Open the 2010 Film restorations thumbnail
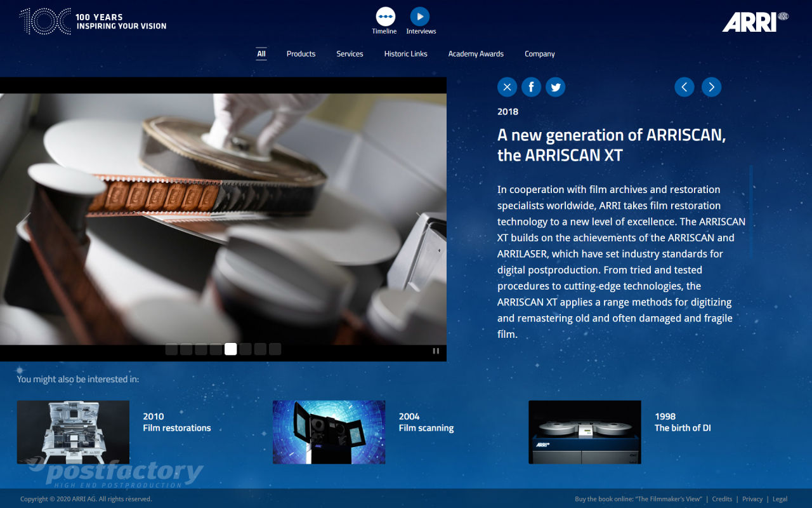 [x=73, y=432]
